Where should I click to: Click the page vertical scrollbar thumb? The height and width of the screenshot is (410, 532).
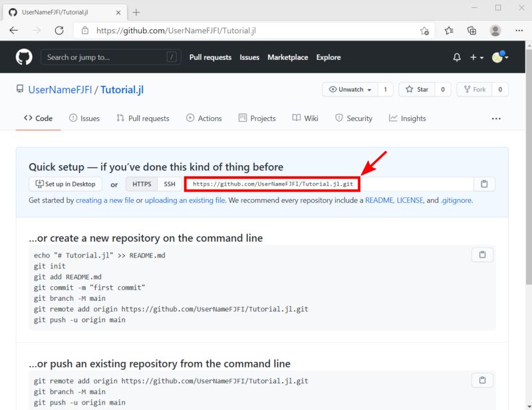[x=529, y=166]
